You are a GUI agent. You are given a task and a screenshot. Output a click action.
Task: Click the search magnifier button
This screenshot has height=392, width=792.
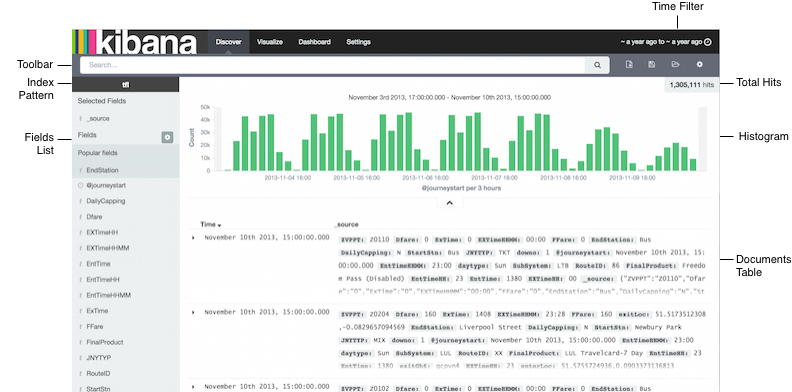pyautogui.click(x=597, y=65)
